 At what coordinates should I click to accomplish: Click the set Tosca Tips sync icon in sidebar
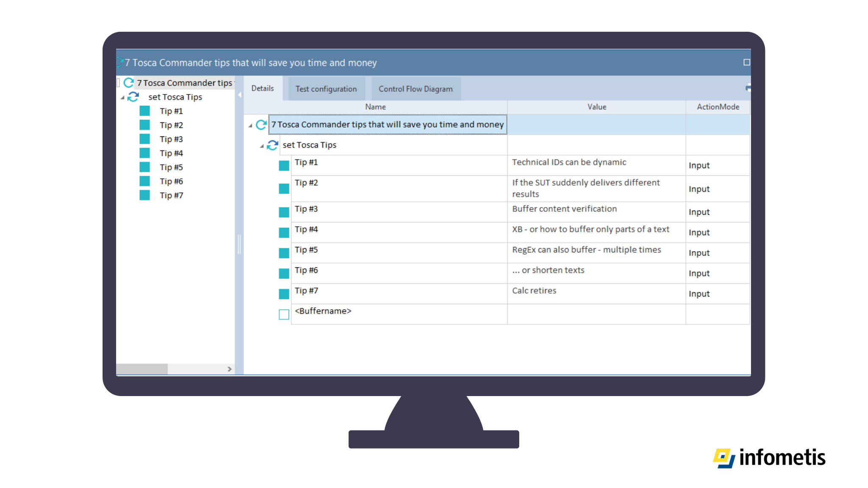click(x=133, y=97)
